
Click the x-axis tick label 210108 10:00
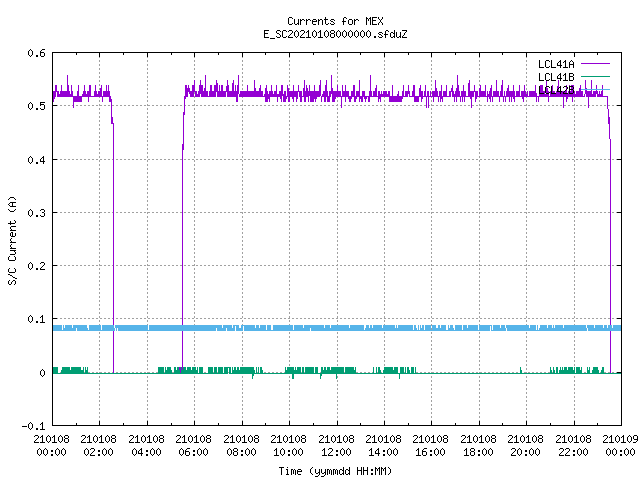click(288, 445)
